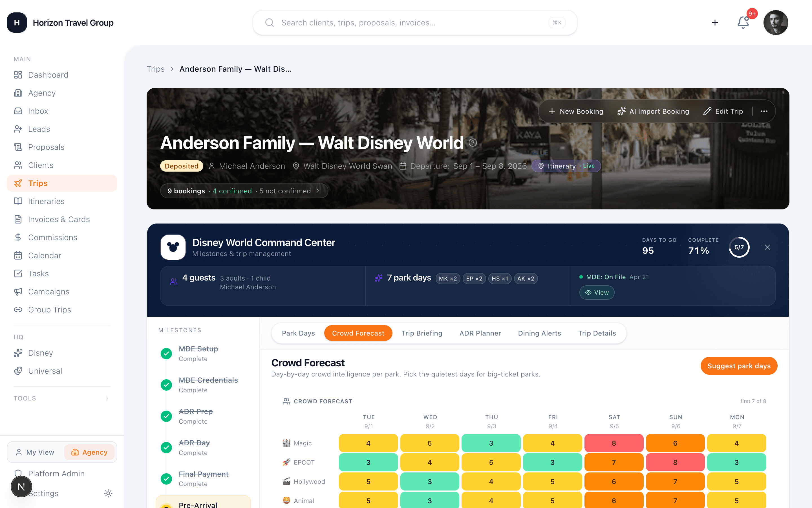Click the New Booking button
Viewport: 812px width, 508px height.
[576, 111]
